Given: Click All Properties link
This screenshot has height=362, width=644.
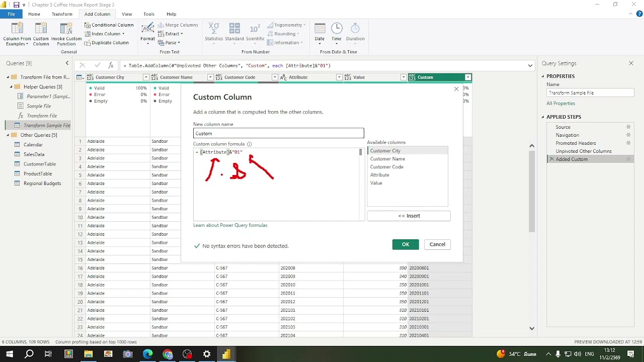Looking at the screenshot, I should tap(560, 104).
